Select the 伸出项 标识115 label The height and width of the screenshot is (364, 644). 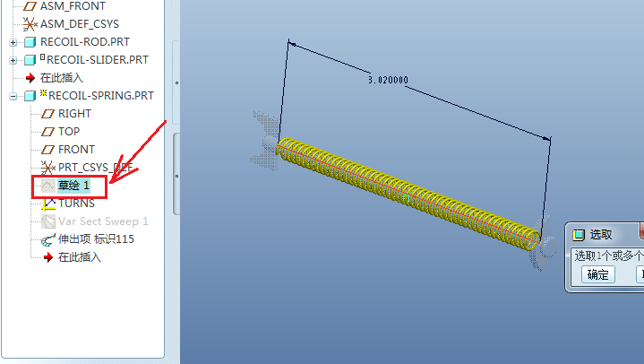(x=96, y=239)
